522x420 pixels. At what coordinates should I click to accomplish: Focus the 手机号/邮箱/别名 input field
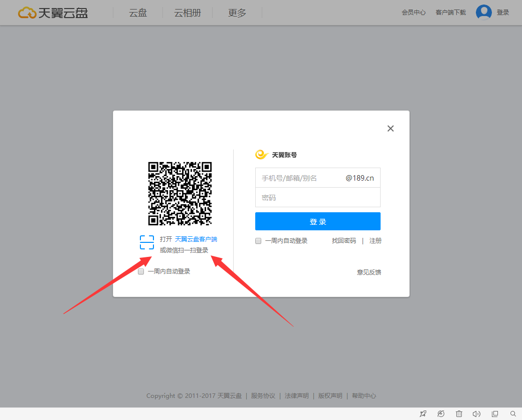click(x=317, y=178)
